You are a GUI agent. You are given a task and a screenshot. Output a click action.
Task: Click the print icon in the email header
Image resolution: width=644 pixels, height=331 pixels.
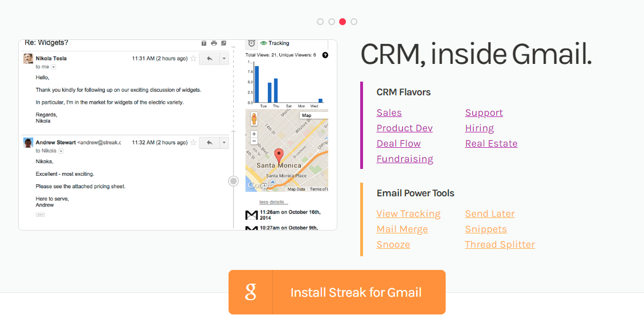pyautogui.click(x=214, y=43)
